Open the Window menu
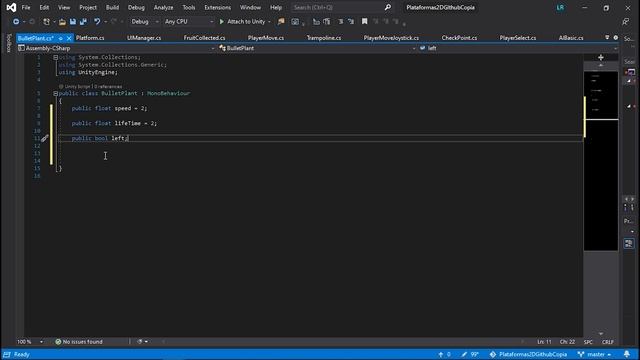 (x=250, y=7)
